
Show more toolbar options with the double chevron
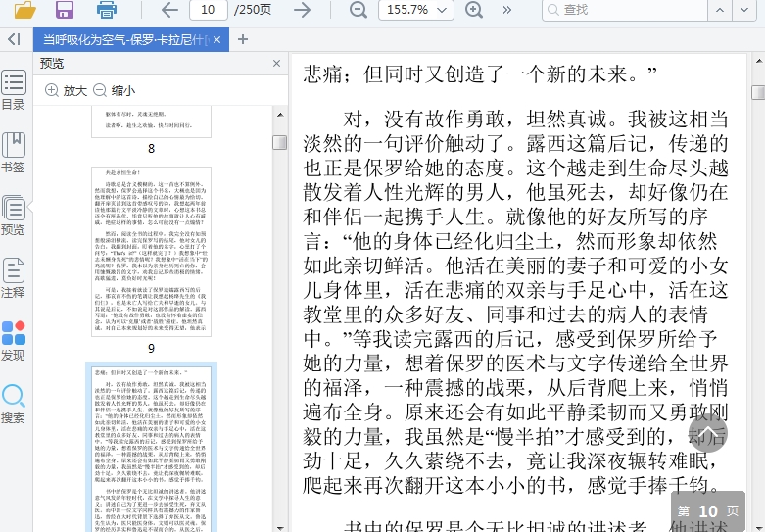(507, 10)
